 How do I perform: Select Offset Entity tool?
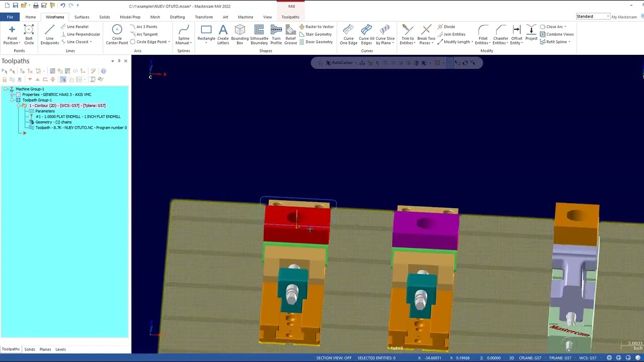click(x=517, y=35)
